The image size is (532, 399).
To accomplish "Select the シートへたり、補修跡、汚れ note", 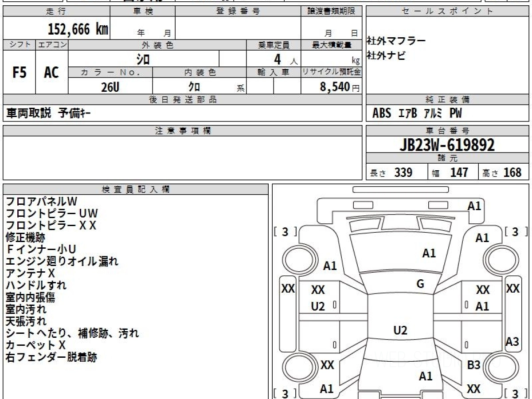I will [72, 333].
